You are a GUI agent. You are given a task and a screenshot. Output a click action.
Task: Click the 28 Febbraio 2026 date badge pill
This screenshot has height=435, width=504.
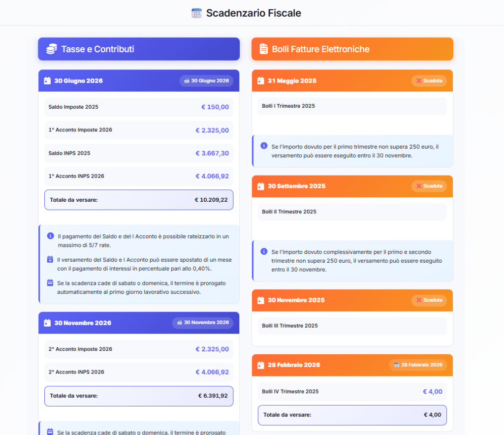pyautogui.click(x=417, y=365)
